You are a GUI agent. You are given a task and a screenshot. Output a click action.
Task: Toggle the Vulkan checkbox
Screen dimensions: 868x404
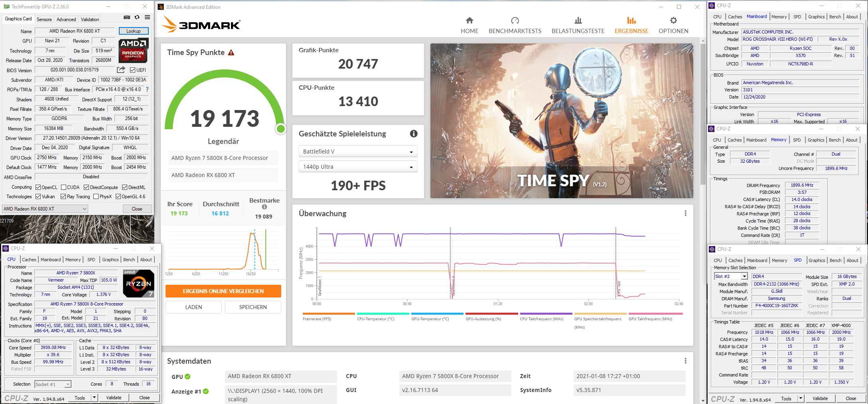[38, 197]
